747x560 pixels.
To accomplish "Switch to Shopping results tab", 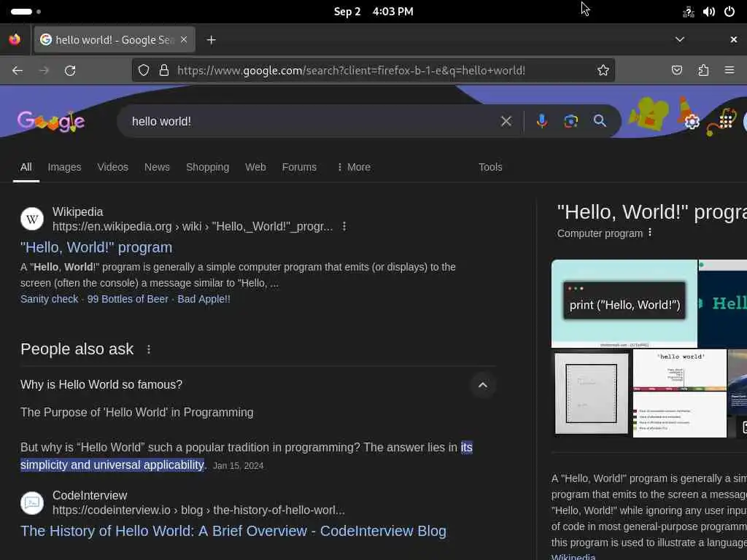I will tap(208, 167).
